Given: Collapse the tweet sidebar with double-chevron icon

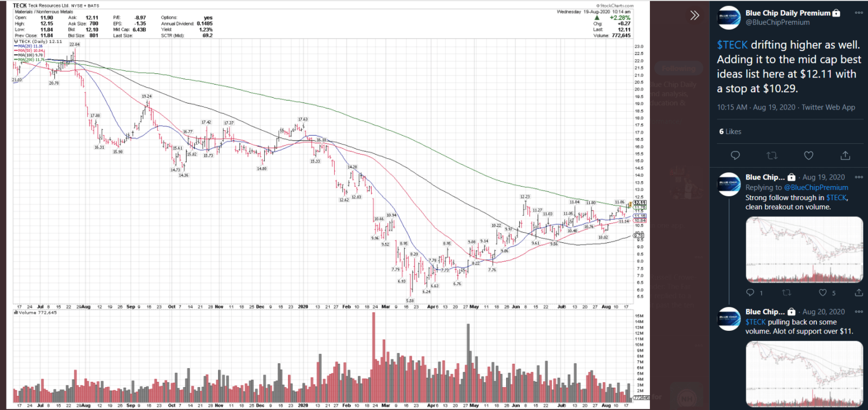Looking at the screenshot, I should pos(694,15).
